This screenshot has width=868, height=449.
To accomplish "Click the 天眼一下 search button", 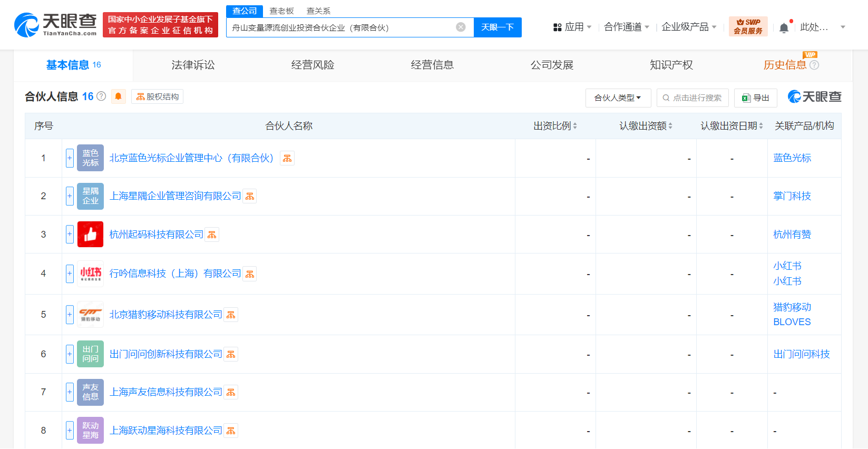I will click(497, 27).
